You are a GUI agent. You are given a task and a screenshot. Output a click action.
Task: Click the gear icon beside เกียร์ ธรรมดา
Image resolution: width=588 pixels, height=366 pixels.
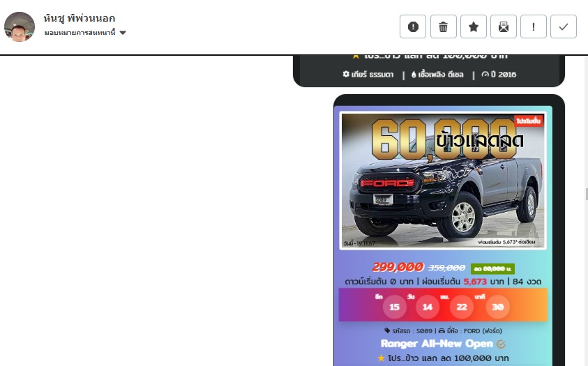[346, 74]
